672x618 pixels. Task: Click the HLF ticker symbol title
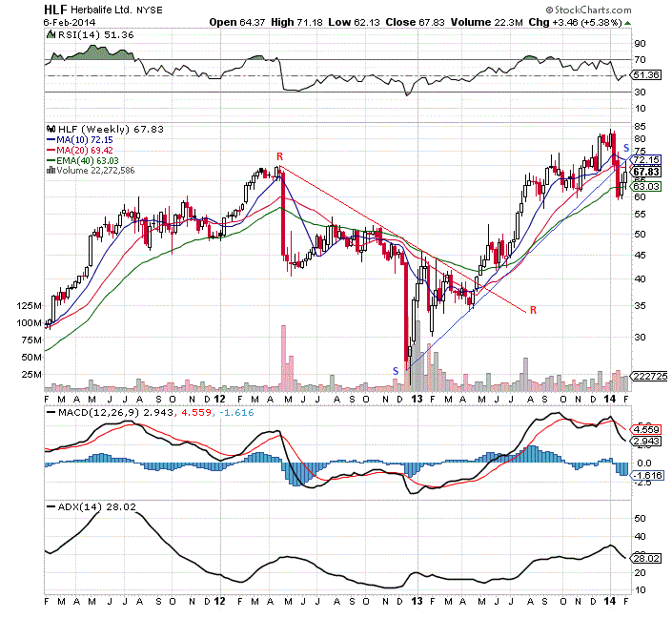55,9
